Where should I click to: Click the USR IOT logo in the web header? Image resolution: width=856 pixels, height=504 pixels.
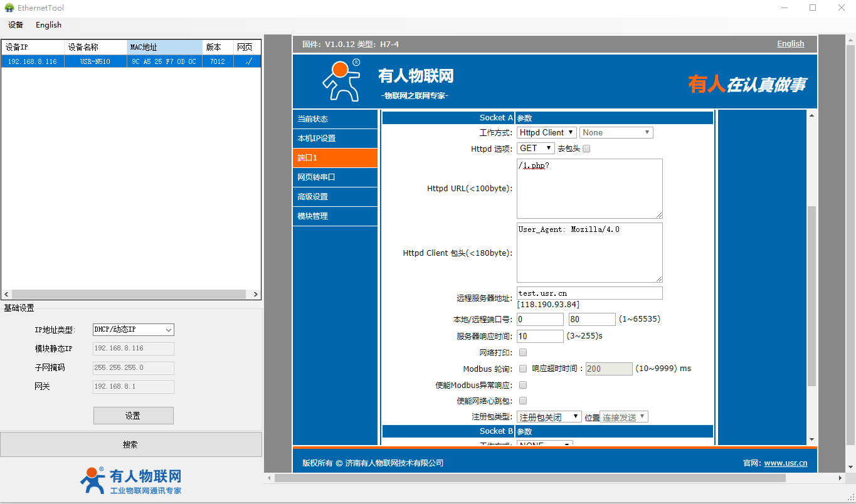[x=342, y=81]
